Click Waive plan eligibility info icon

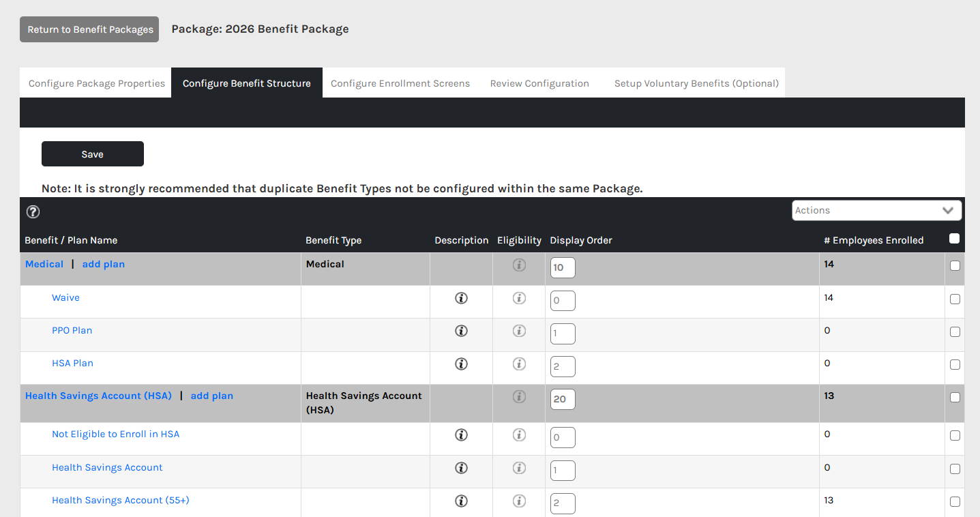(x=519, y=298)
